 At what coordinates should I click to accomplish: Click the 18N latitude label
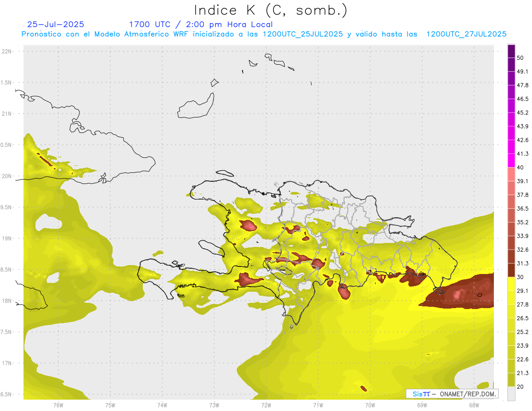[7, 301]
